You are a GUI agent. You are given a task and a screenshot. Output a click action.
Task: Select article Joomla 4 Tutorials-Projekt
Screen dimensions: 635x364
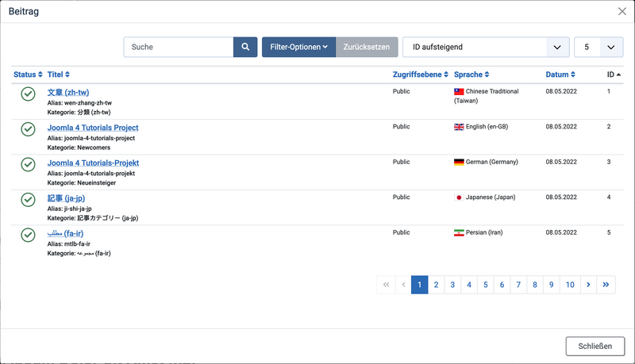tap(93, 163)
